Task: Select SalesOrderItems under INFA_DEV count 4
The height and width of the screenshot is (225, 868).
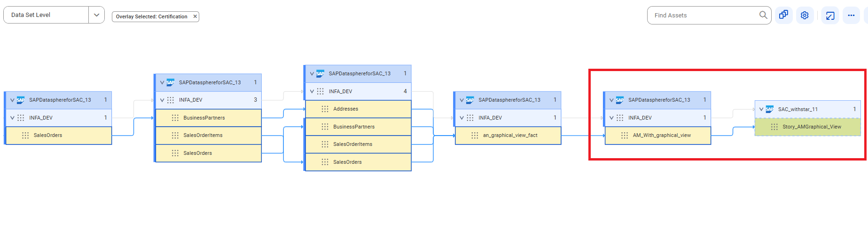Action: point(358,144)
